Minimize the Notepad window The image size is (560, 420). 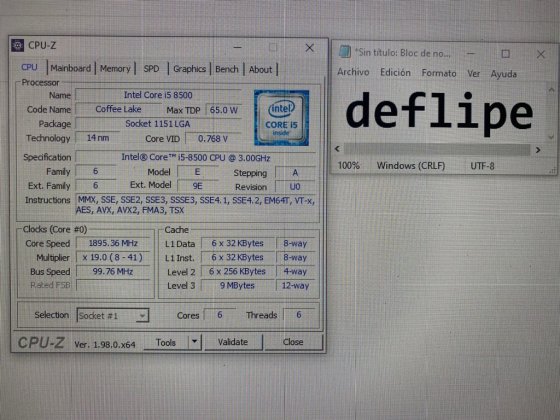471,54
